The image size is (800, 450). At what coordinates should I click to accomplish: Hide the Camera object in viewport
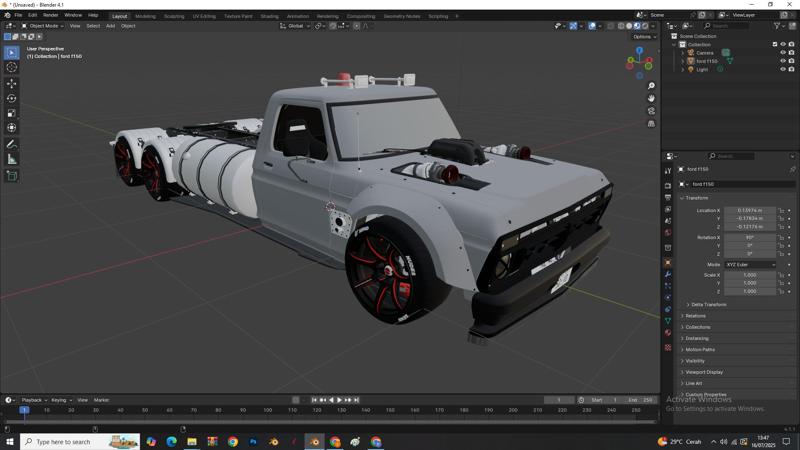click(x=783, y=53)
